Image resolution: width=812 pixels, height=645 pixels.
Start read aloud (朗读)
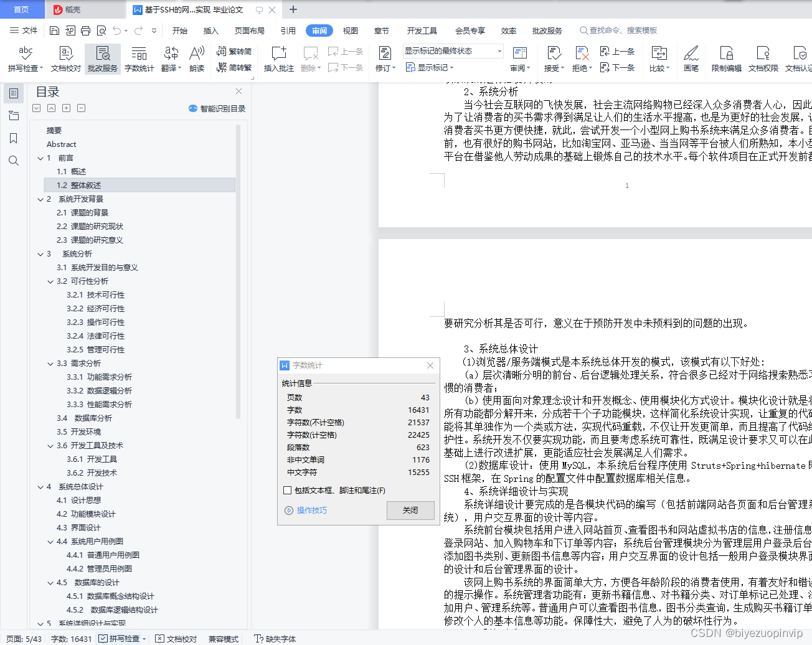(197, 59)
